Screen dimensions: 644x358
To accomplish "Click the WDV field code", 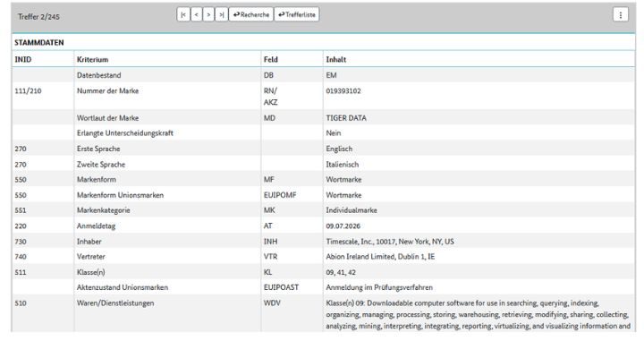I will click(x=272, y=303).
